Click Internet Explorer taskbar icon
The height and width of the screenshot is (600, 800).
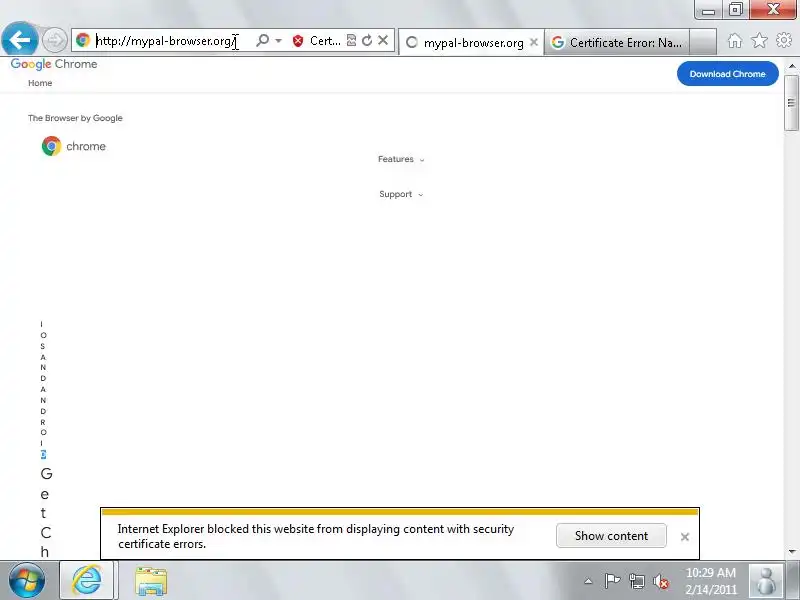click(87, 580)
